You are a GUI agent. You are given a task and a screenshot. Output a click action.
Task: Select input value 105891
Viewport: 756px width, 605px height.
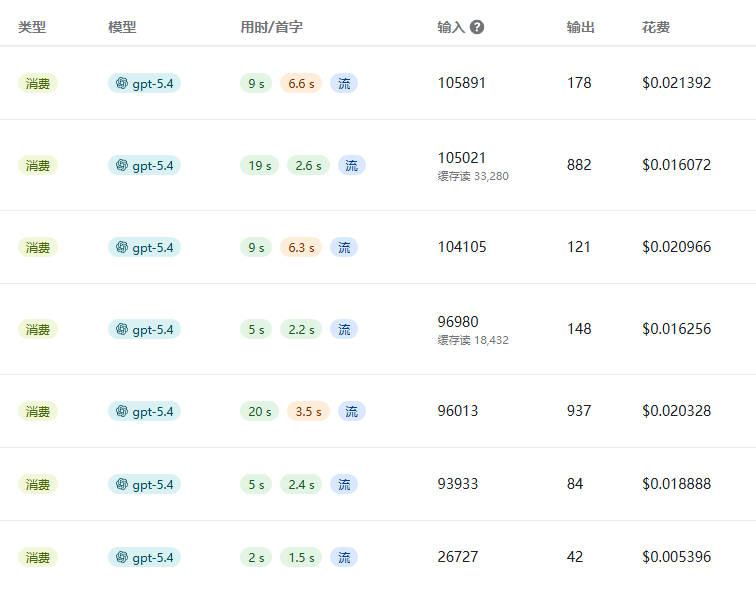click(461, 83)
